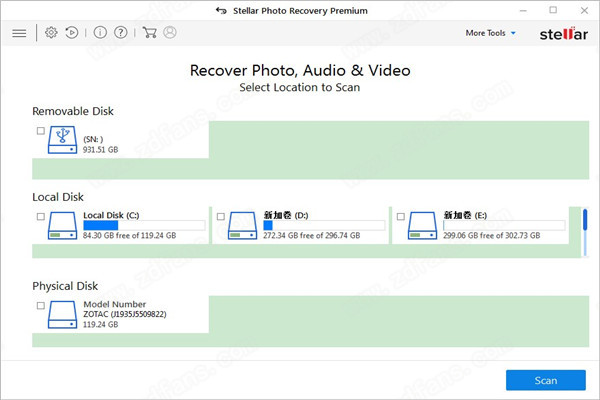This screenshot has width=600, height=400.
Task: Click the "ZOTAC (J1935J5509822)" text
Action: [125, 314]
